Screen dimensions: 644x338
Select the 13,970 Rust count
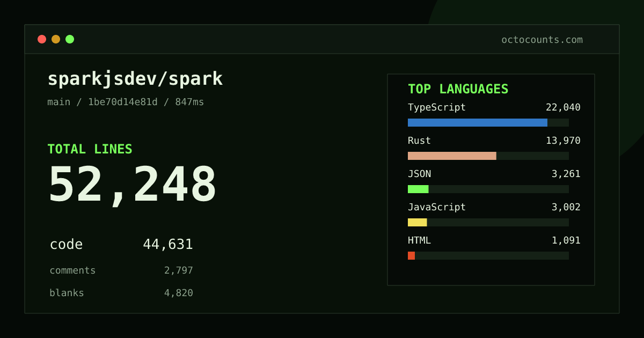point(563,141)
